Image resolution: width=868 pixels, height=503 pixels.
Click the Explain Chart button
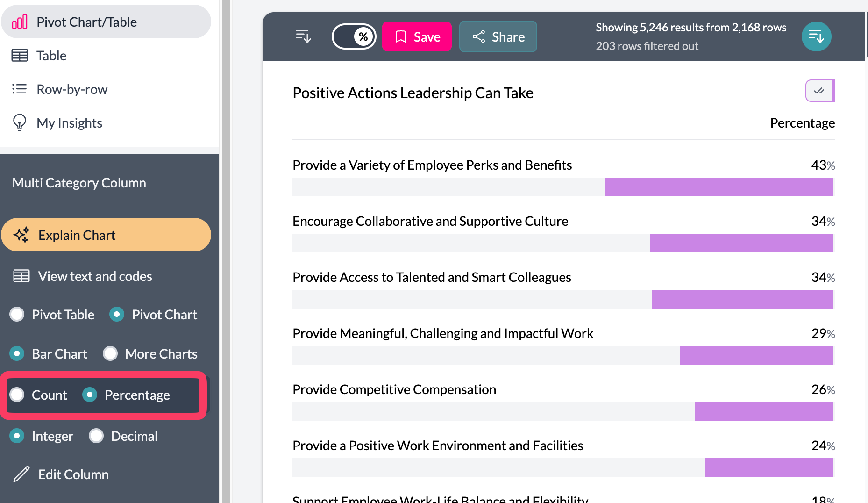click(106, 235)
